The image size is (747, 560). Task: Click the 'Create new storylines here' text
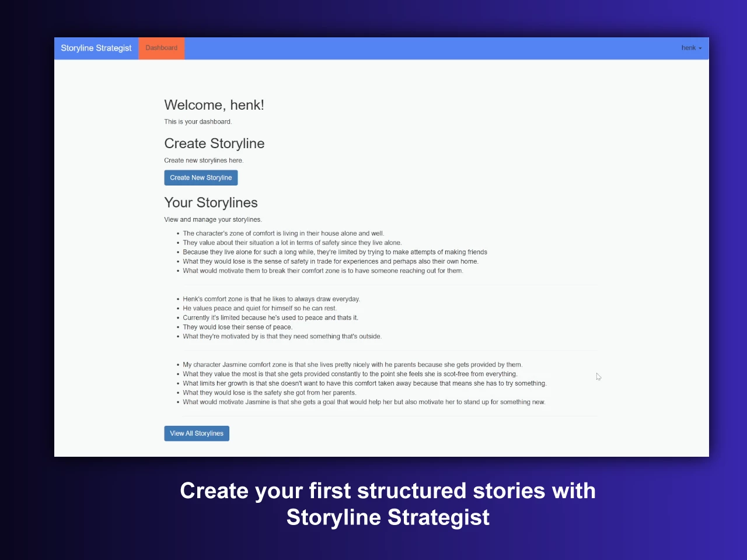[x=203, y=160]
